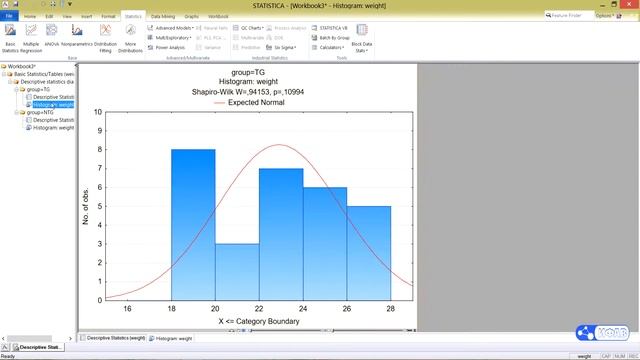This screenshot has height=360, width=640.
Task: Click X <= Category Boundary axis label
Action: 259,322
